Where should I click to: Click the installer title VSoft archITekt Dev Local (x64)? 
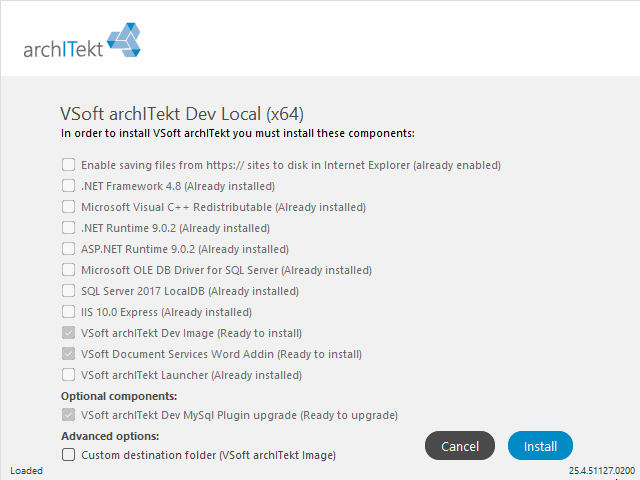point(182,114)
